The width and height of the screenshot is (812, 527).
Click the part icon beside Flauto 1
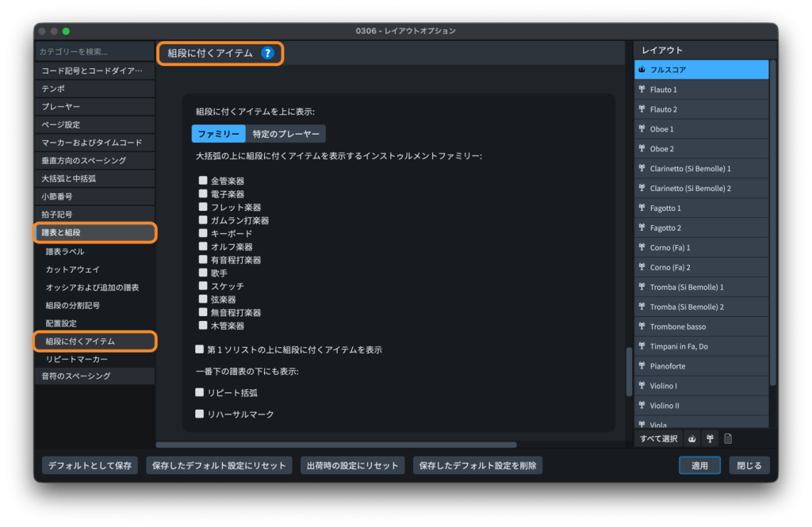(642, 90)
